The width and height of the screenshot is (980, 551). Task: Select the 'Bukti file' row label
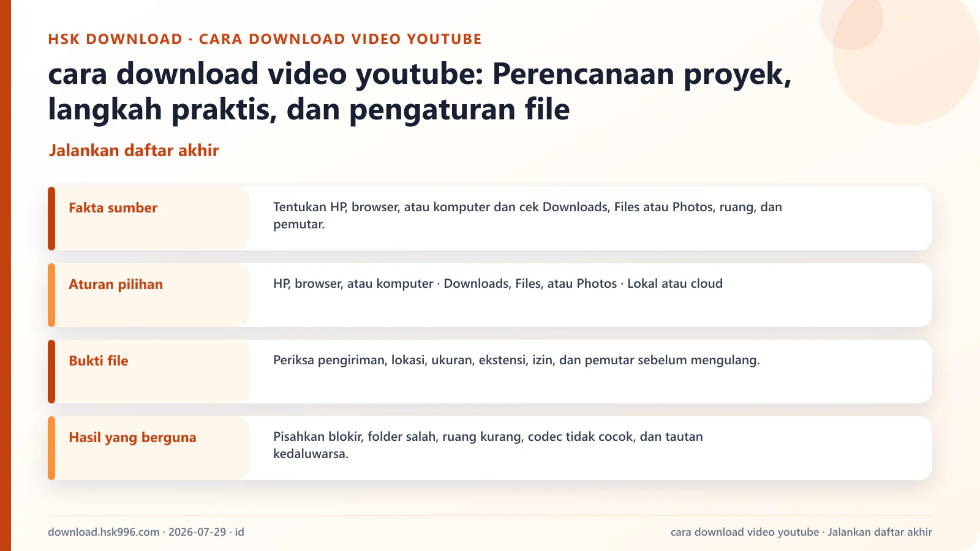(x=99, y=361)
